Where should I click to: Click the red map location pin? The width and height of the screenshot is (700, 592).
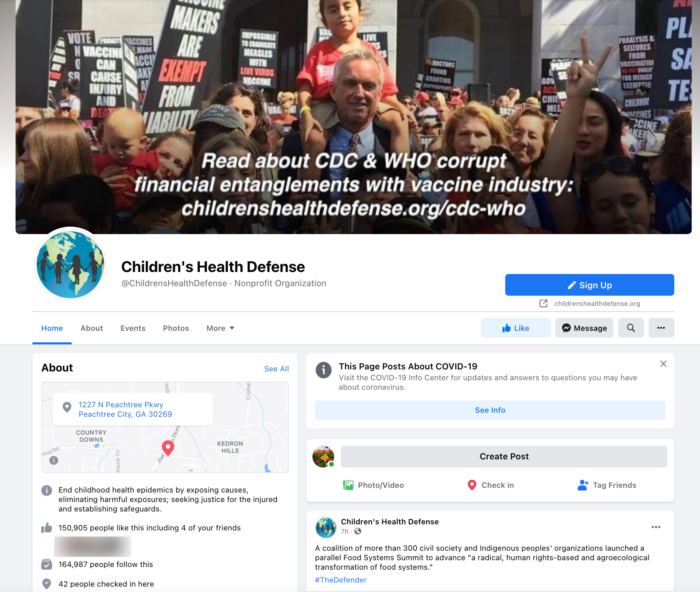point(168,448)
